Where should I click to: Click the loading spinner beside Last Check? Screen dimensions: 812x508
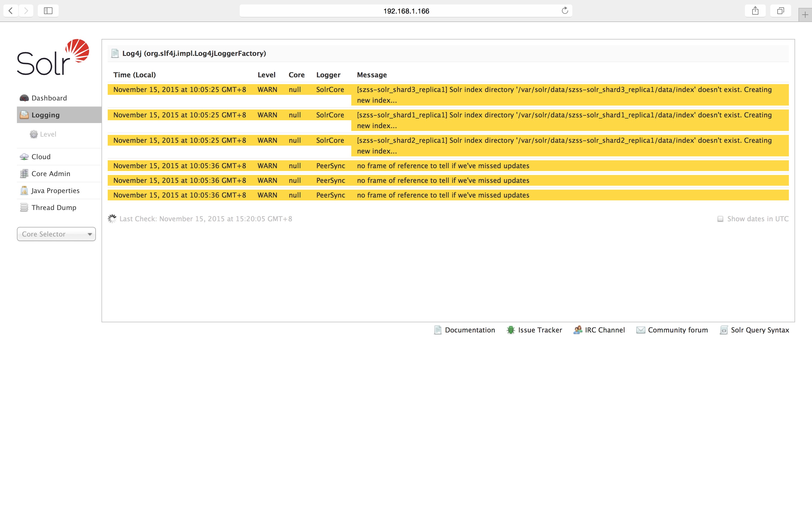tap(112, 219)
